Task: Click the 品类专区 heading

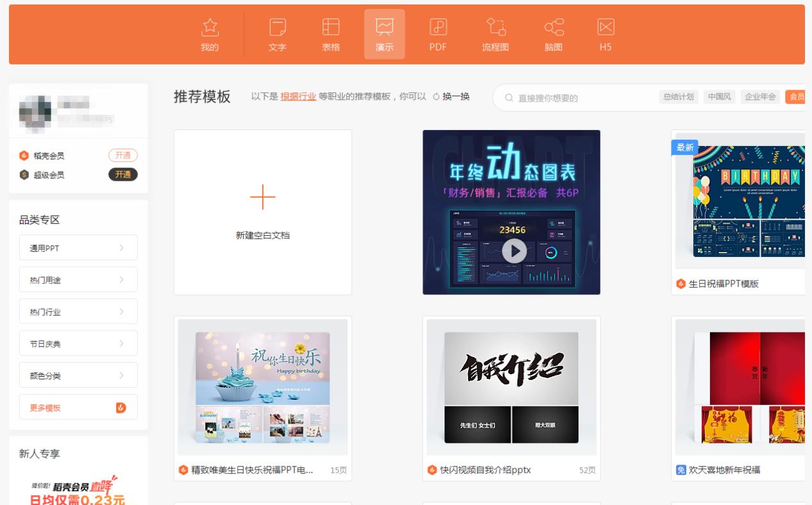Action: click(40, 220)
